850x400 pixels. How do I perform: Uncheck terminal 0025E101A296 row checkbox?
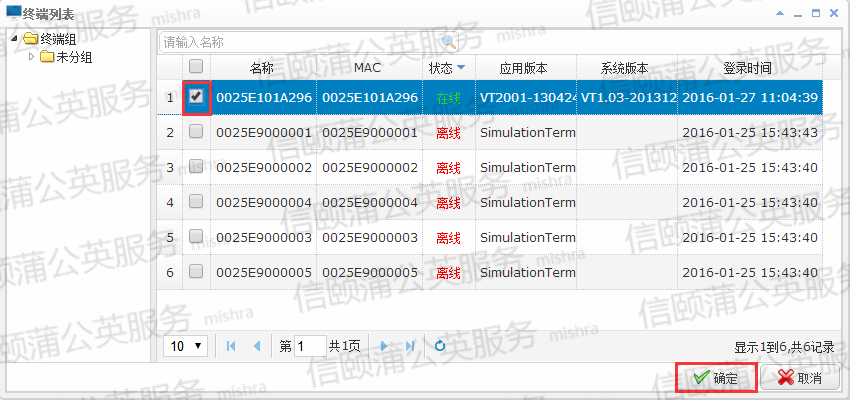point(196,97)
